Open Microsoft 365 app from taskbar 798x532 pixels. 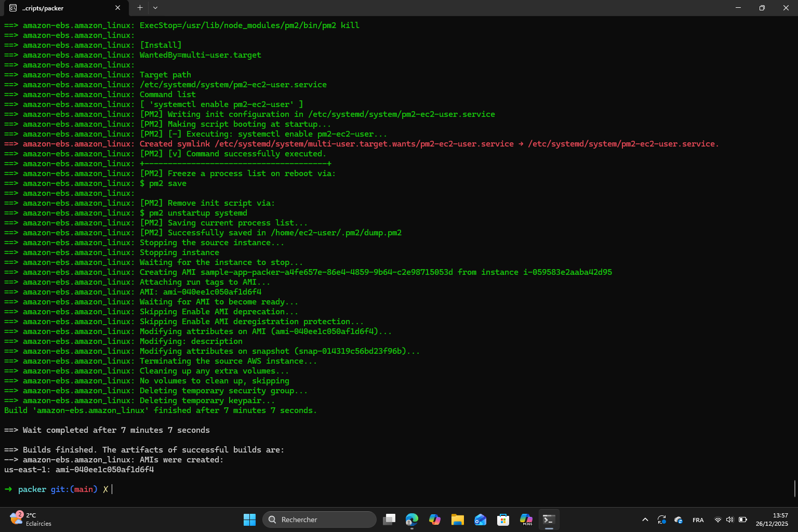tap(526, 520)
